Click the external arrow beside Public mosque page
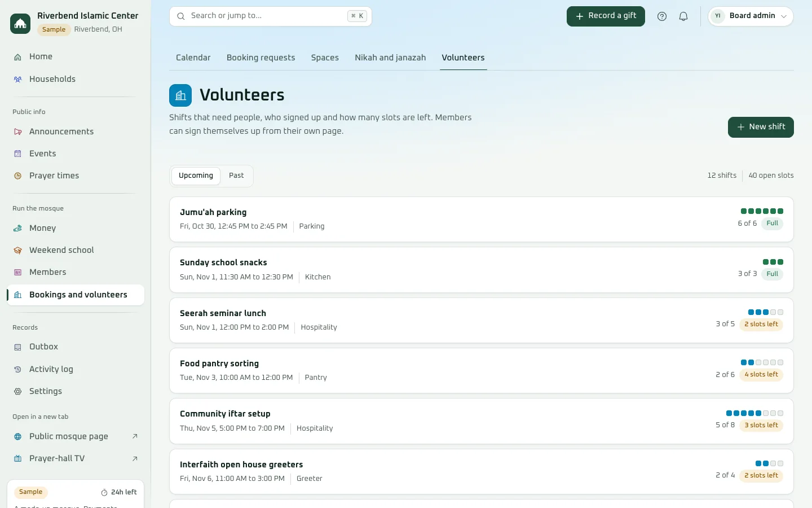Screen dimensions: 812x508 (135, 436)
